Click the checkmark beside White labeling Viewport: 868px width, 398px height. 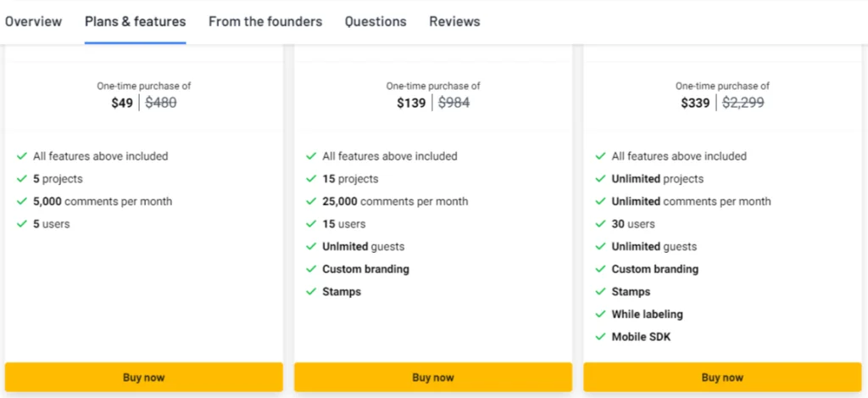601,314
